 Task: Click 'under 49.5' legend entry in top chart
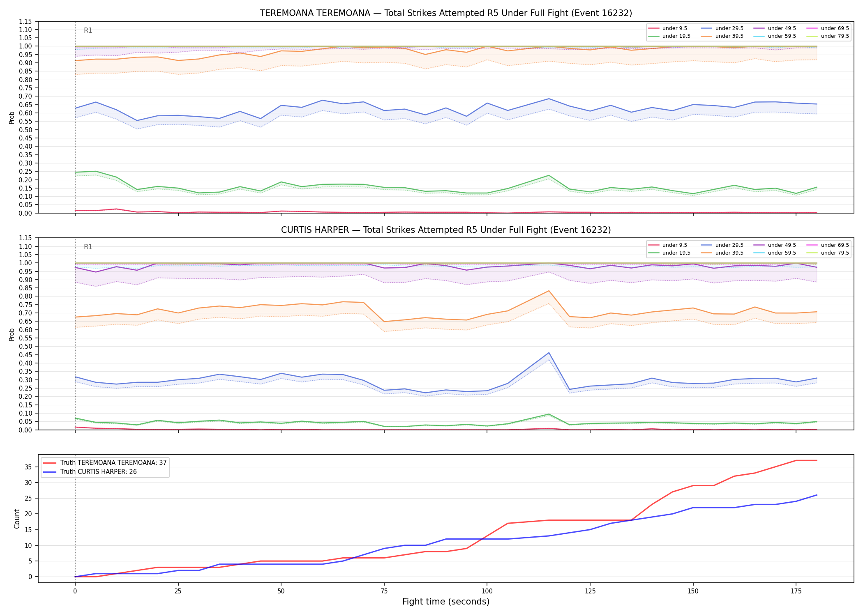[775, 28]
